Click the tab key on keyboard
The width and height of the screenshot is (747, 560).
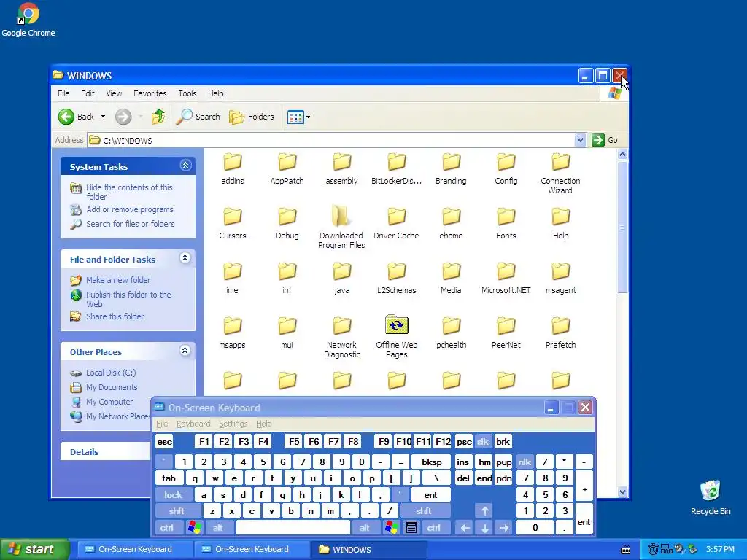169,478
